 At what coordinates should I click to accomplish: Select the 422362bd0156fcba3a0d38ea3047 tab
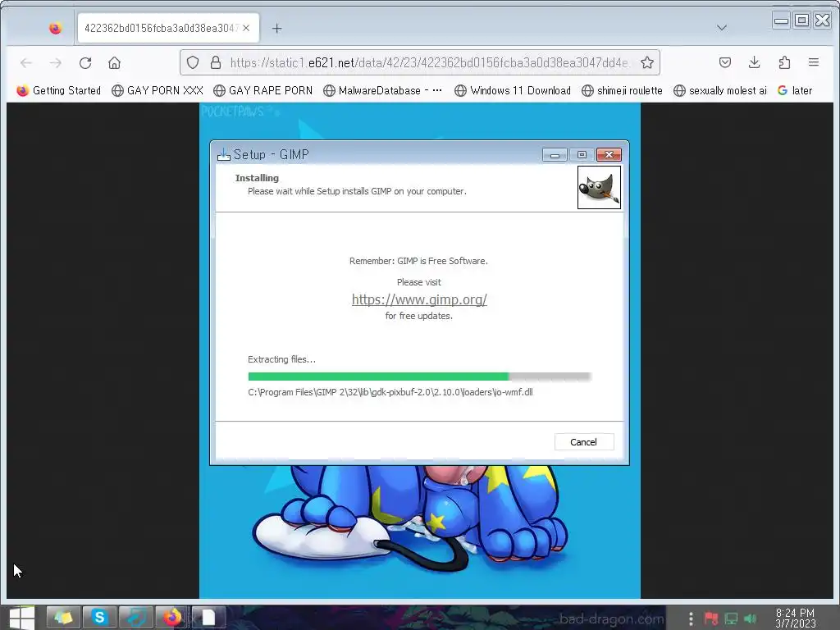point(168,28)
